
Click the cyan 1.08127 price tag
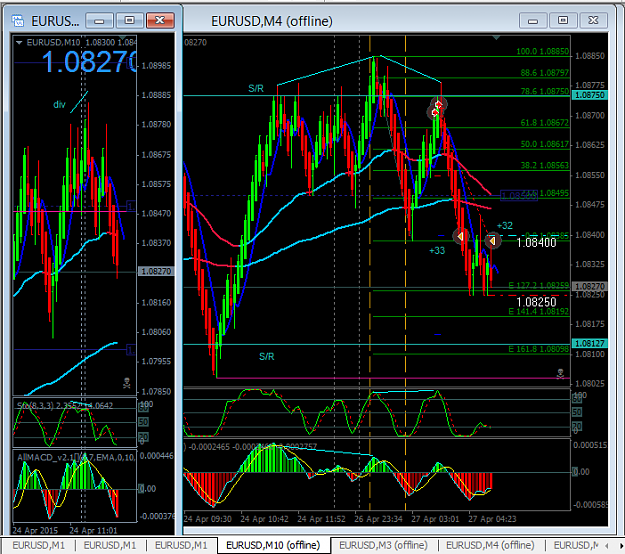pos(590,343)
